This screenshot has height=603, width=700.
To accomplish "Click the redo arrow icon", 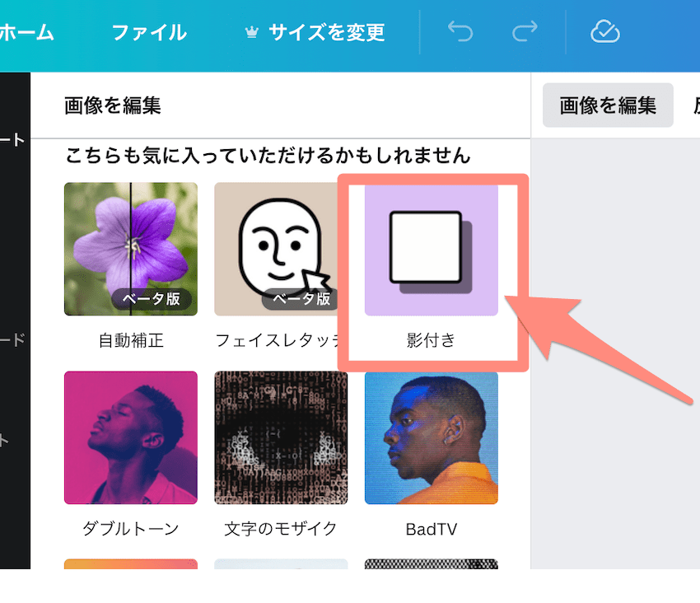I will pyautogui.click(x=525, y=32).
